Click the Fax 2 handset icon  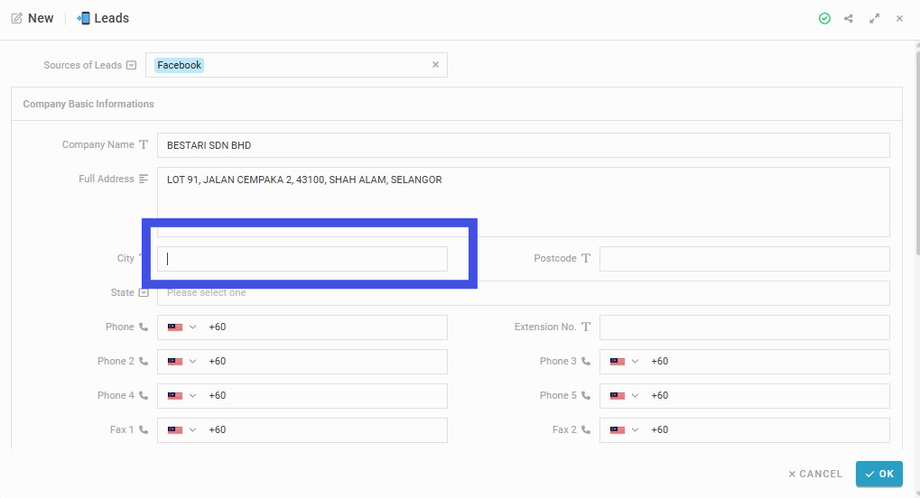tap(586, 430)
